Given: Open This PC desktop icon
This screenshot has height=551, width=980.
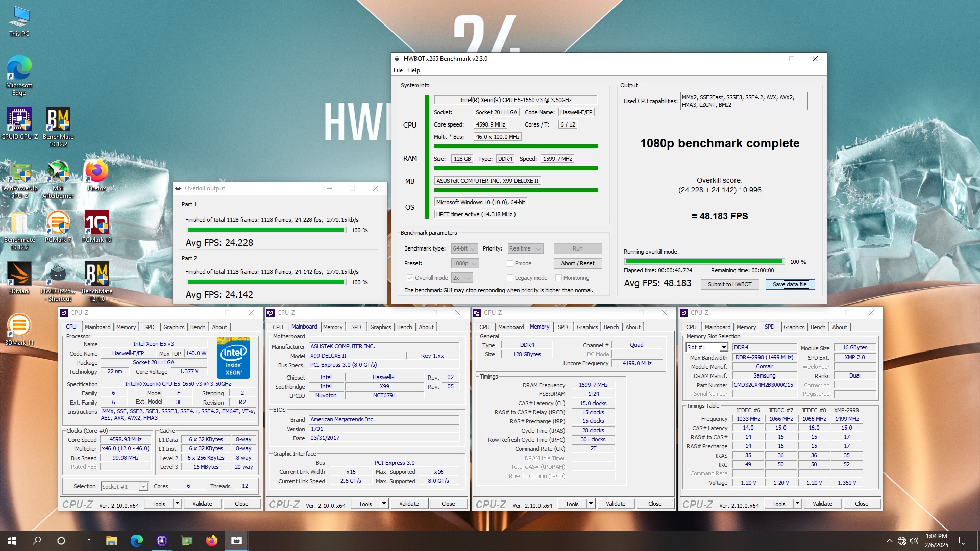Looking at the screenshot, I should tap(19, 21).
